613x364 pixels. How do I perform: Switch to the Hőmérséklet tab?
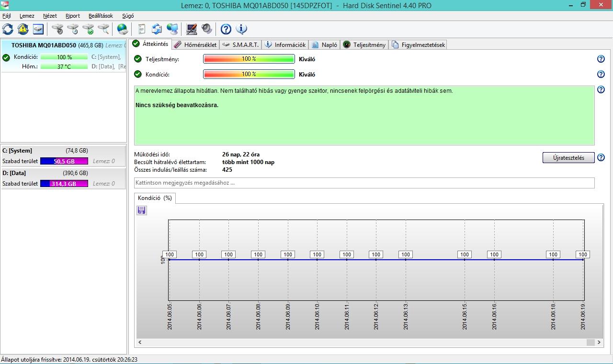(x=195, y=44)
